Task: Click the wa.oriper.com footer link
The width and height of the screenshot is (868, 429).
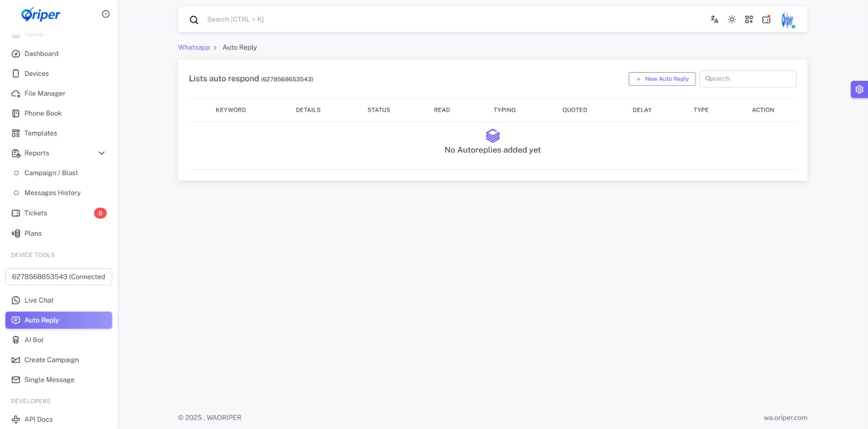Action: point(786,418)
